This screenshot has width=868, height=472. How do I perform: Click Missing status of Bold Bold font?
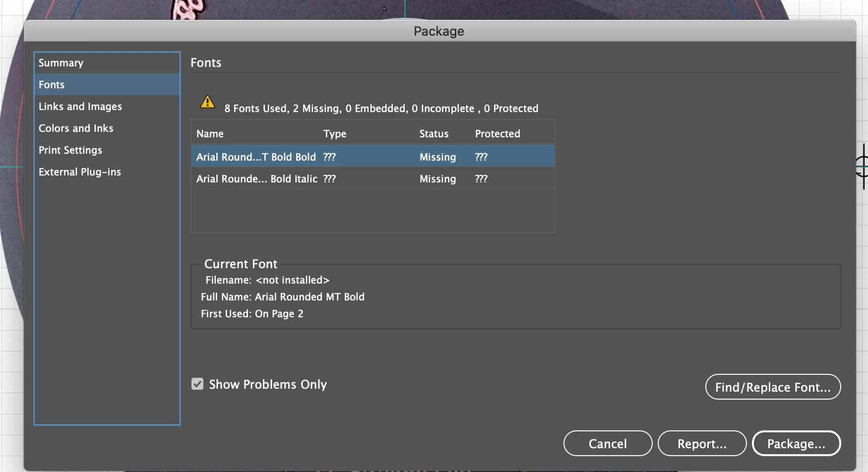(437, 157)
